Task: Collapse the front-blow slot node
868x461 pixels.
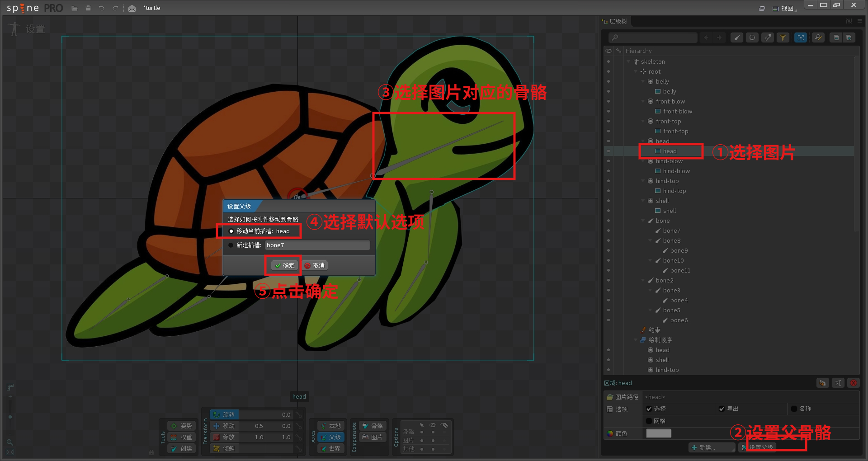Action: coord(643,101)
